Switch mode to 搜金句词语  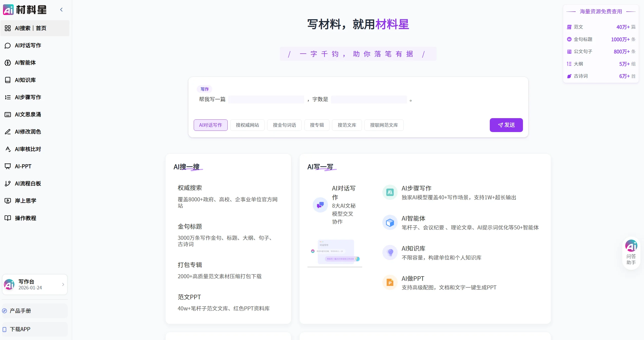(x=284, y=125)
